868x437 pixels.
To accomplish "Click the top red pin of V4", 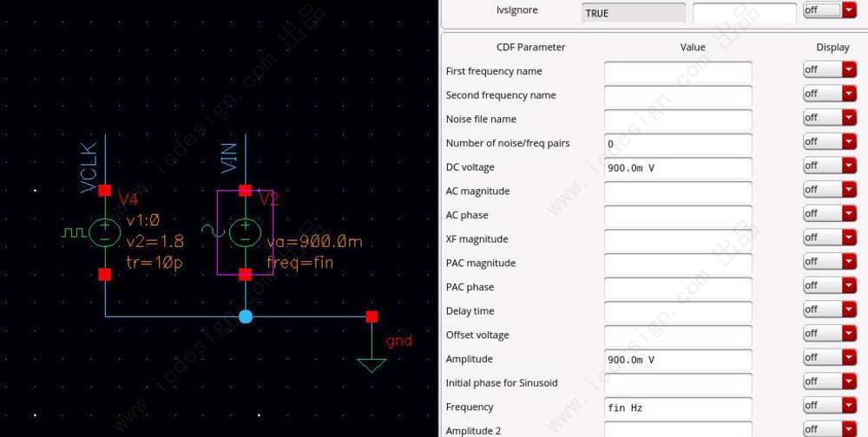I will click(x=105, y=190).
